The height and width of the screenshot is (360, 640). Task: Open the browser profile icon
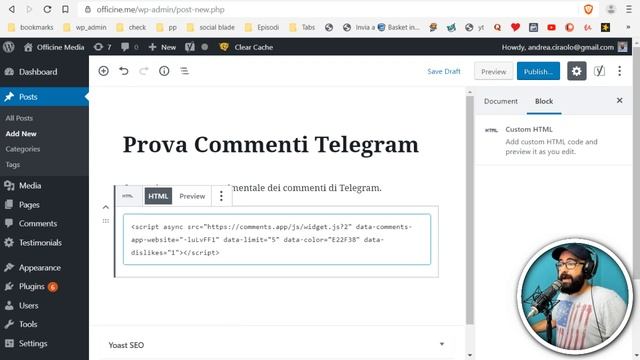(x=611, y=9)
